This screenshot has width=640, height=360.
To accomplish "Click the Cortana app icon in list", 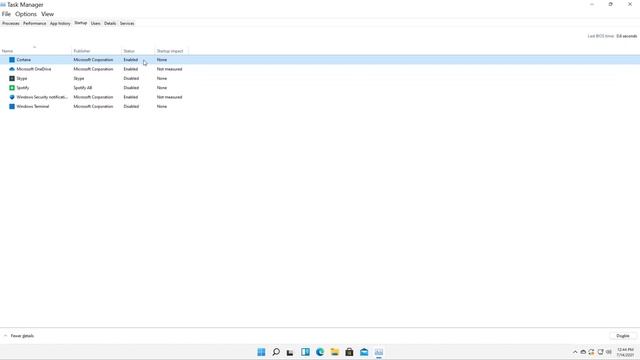I will click(12, 60).
